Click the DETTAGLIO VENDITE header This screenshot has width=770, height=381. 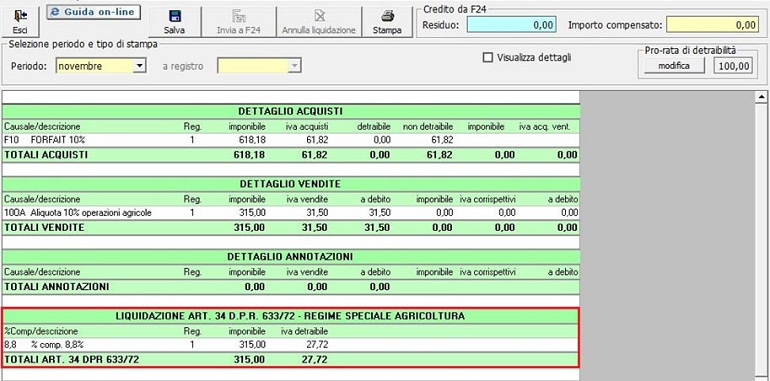pyautogui.click(x=291, y=184)
